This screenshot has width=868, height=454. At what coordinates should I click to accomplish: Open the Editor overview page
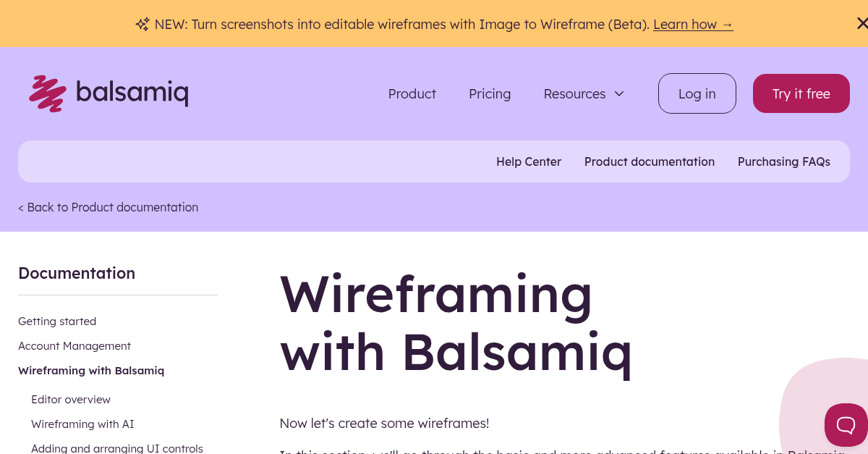tap(71, 399)
